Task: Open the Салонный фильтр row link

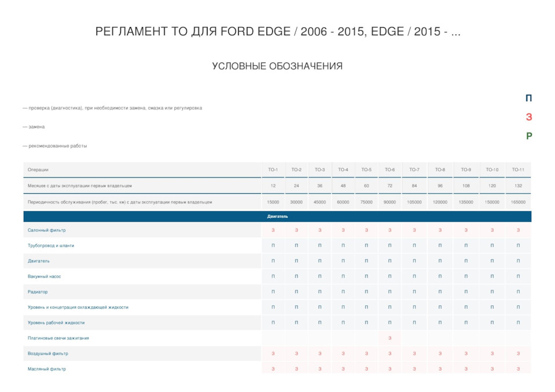Action: coord(47,230)
